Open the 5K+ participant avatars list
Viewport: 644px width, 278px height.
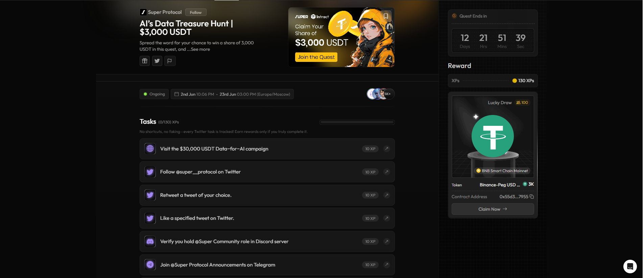(381, 94)
